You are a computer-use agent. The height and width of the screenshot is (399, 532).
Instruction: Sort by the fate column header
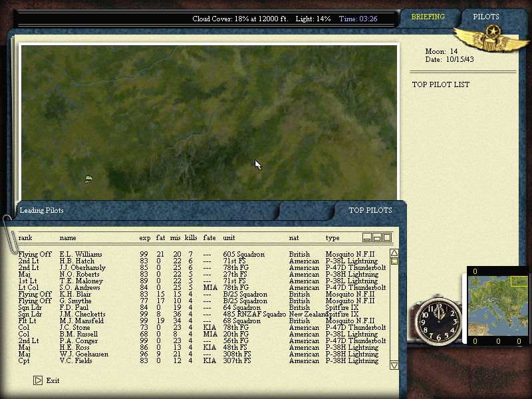(x=209, y=237)
